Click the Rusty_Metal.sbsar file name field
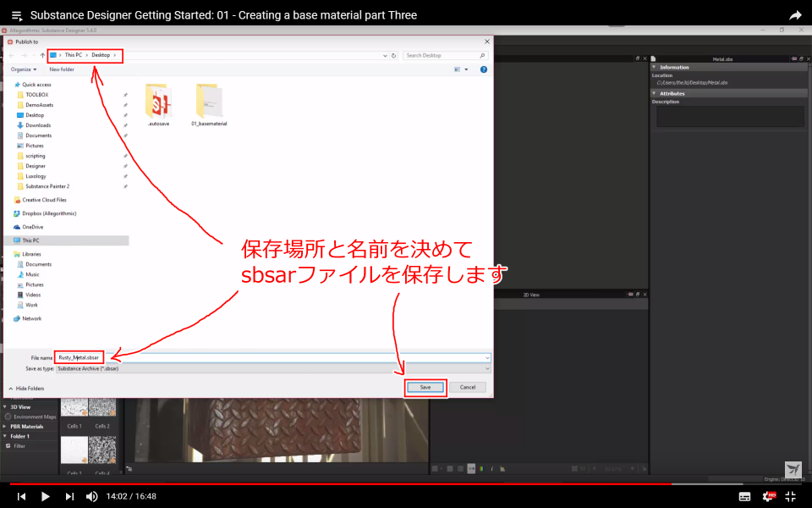Viewport: 812px width, 508px height. [x=80, y=357]
